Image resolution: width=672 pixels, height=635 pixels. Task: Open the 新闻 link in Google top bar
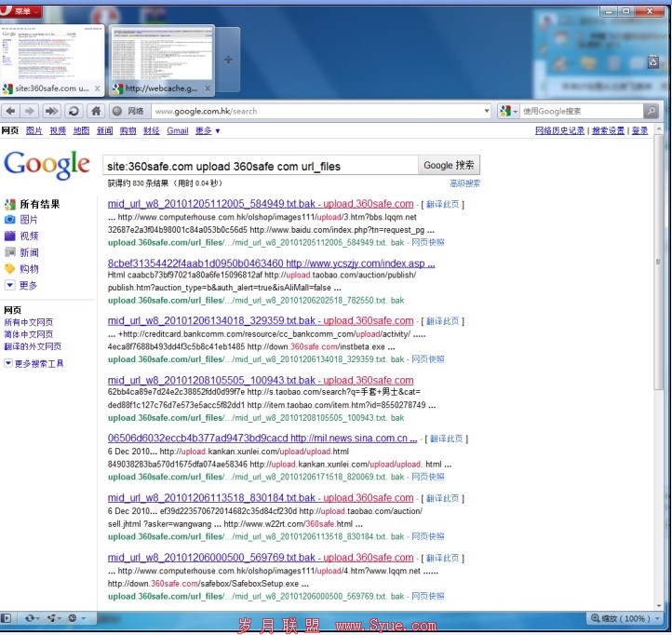[x=104, y=130]
